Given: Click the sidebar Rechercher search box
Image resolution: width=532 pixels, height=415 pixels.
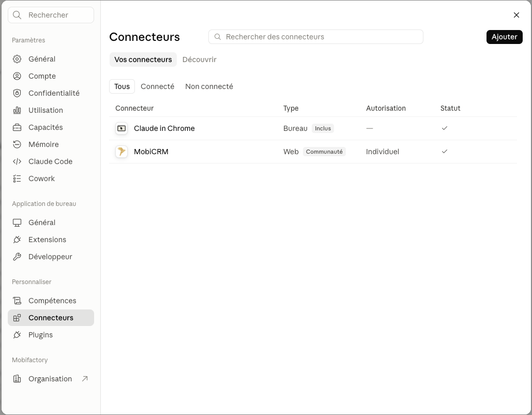Looking at the screenshot, I should 51,15.
